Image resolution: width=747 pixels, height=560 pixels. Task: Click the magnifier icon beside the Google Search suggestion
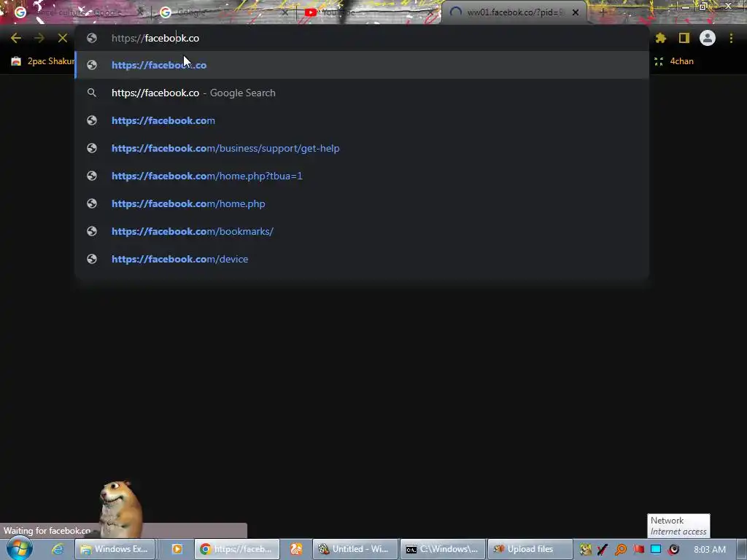[92, 93]
